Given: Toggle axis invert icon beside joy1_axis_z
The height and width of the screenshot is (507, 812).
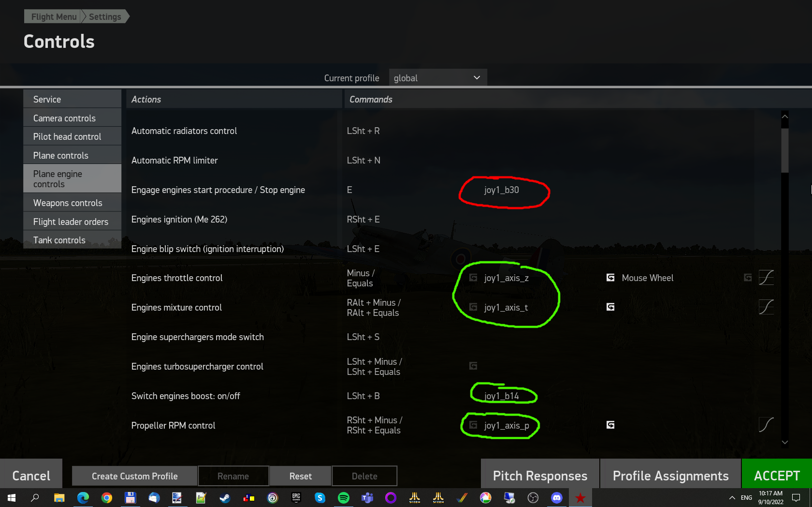Looking at the screenshot, I should [473, 278].
